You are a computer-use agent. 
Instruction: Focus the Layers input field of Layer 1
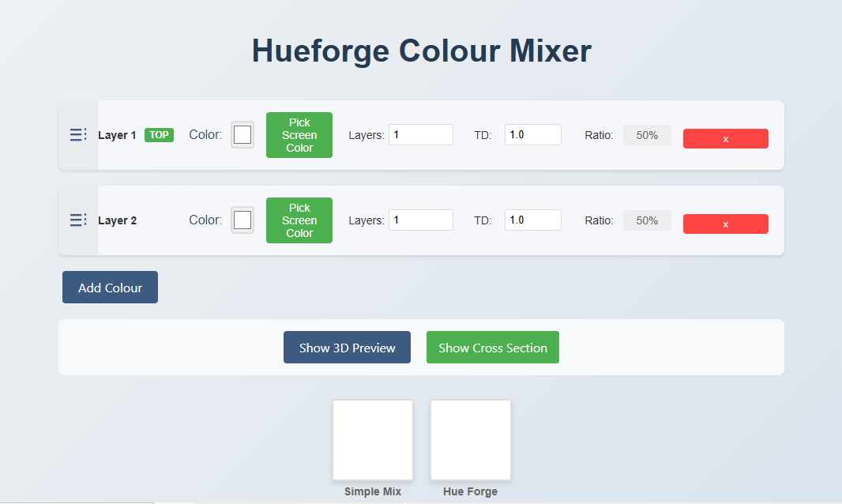[x=420, y=135]
